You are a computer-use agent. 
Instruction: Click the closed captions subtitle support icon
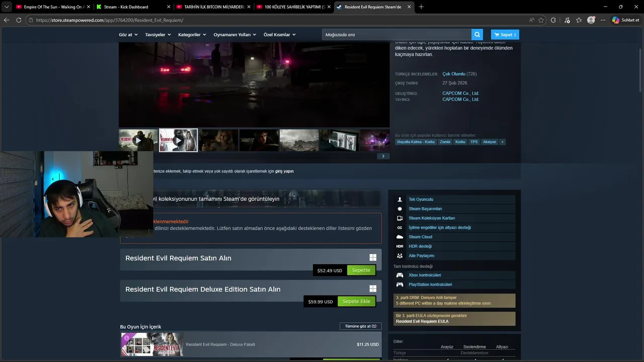tap(399, 228)
